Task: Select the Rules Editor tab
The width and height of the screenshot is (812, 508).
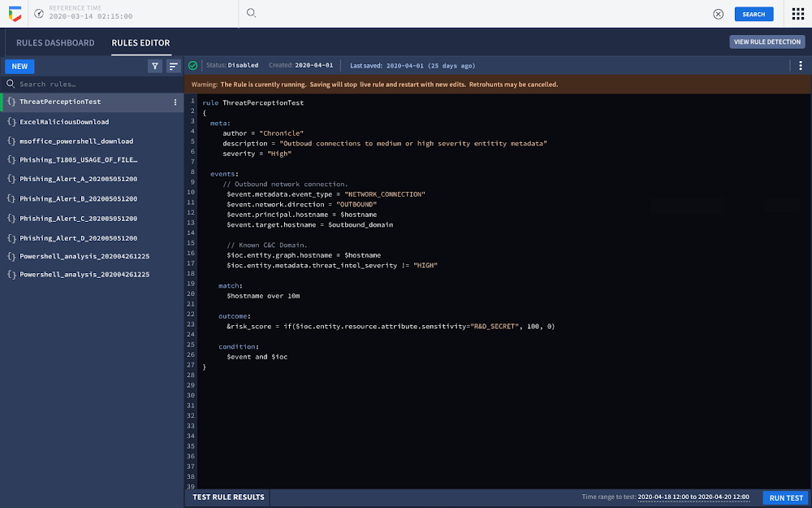Action: (x=140, y=43)
